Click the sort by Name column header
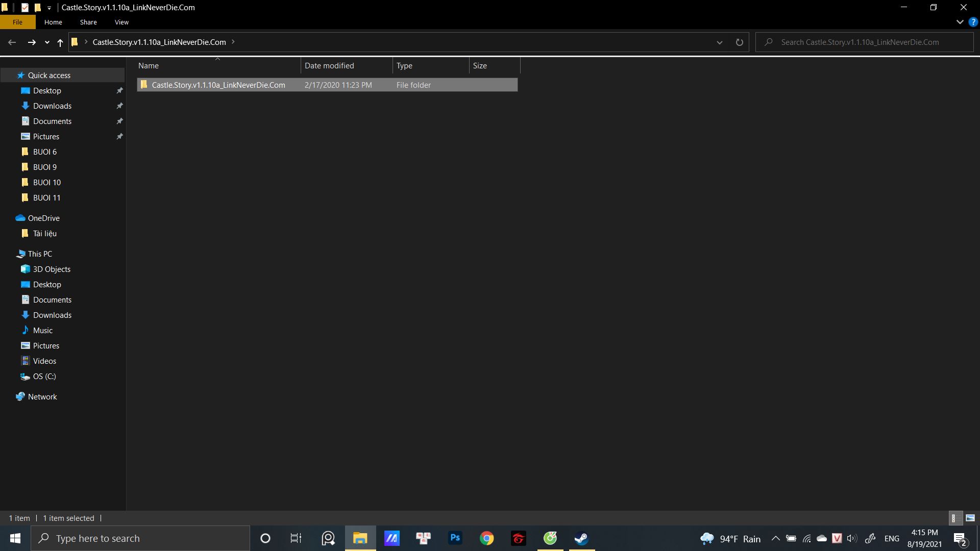 coord(148,65)
